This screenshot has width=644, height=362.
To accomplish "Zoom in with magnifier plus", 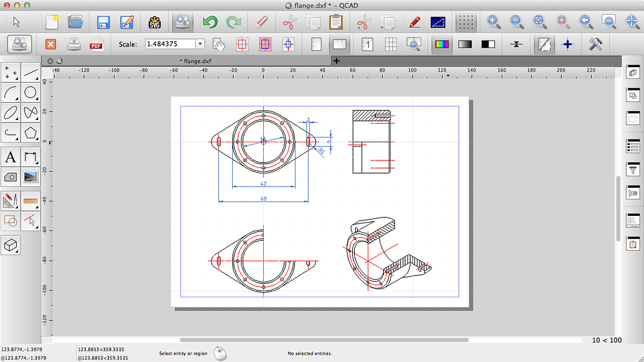I will [x=493, y=22].
